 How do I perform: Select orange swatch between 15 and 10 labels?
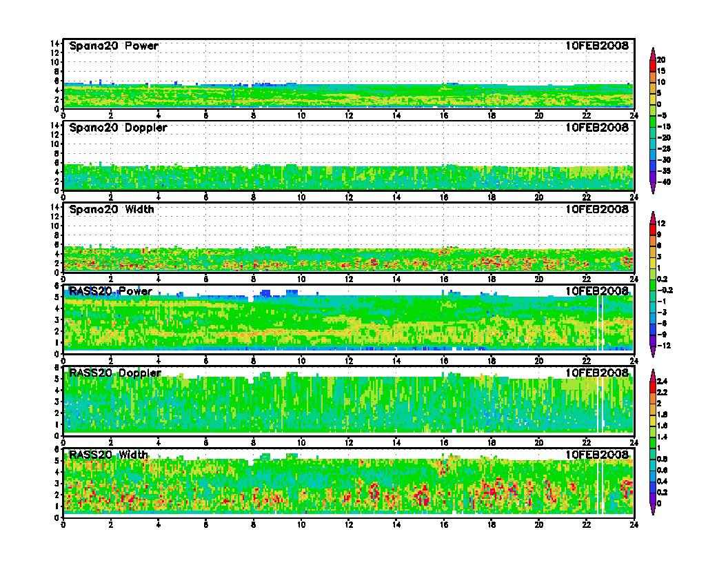click(653, 77)
